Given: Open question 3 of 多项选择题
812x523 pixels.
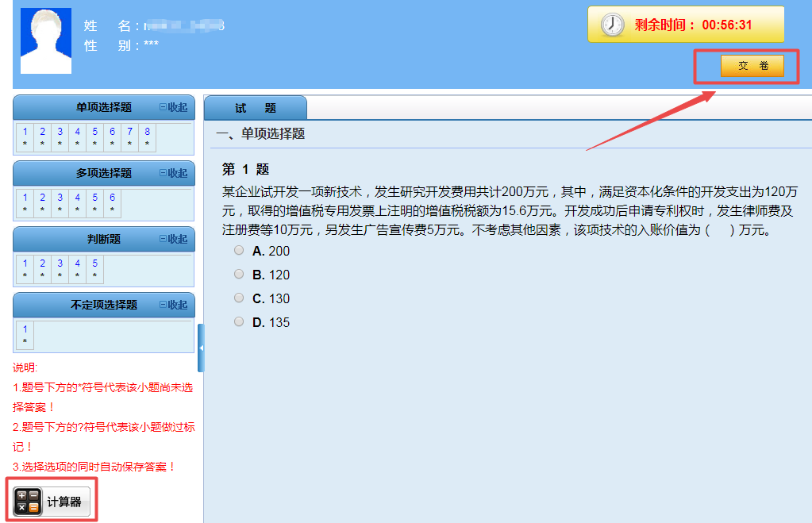Looking at the screenshot, I should [x=59, y=198].
